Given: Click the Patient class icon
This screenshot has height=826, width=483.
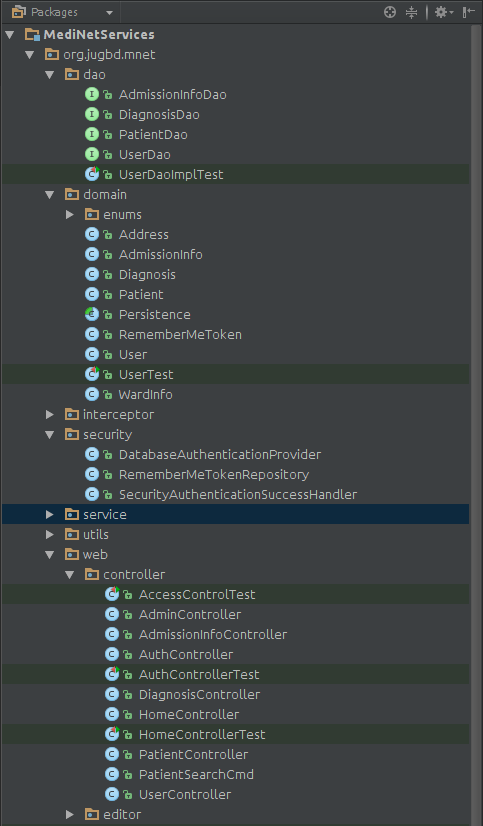Looking at the screenshot, I should tap(92, 294).
